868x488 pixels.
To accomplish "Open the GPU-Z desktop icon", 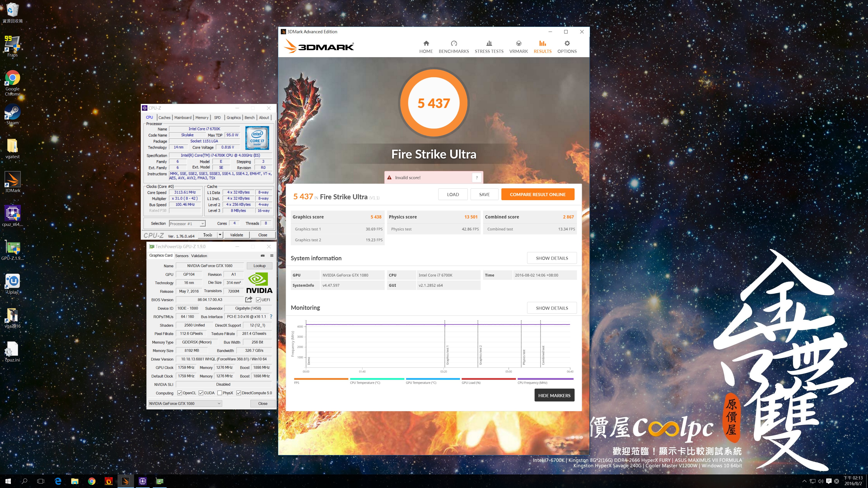I will (12, 250).
